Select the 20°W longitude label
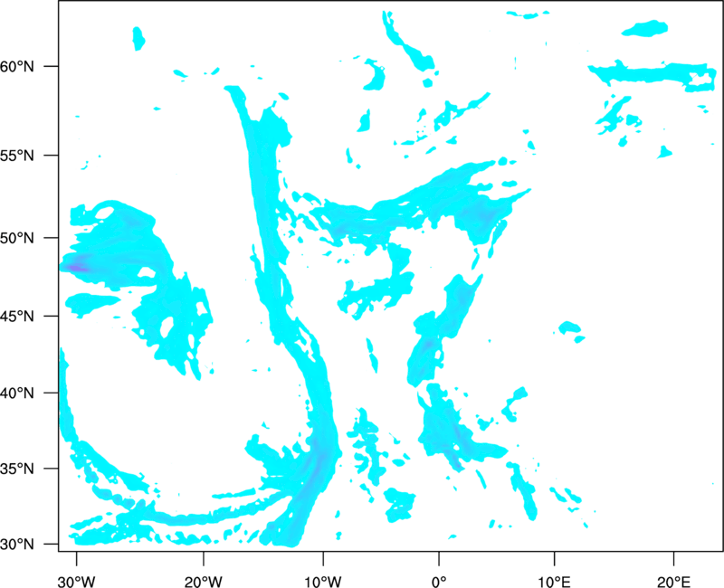 click(x=204, y=582)
